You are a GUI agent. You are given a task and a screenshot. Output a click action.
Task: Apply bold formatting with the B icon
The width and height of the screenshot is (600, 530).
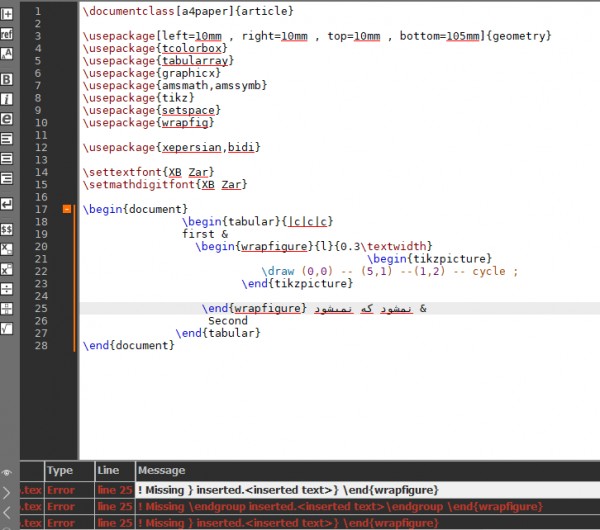6,78
